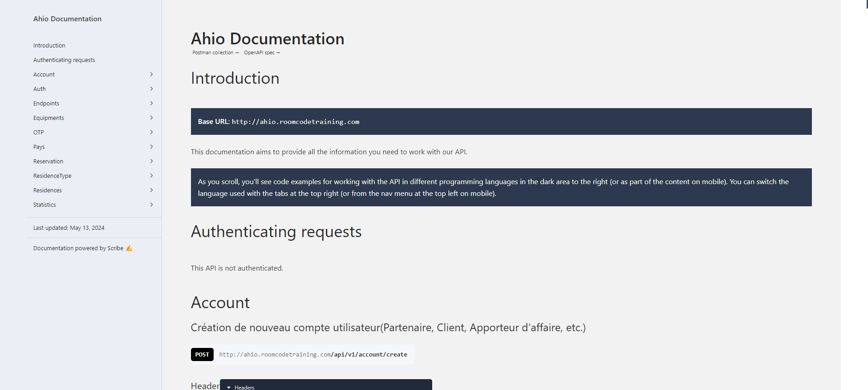Open the Introduction page from sidebar
This screenshot has height=390, width=868.
click(49, 45)
